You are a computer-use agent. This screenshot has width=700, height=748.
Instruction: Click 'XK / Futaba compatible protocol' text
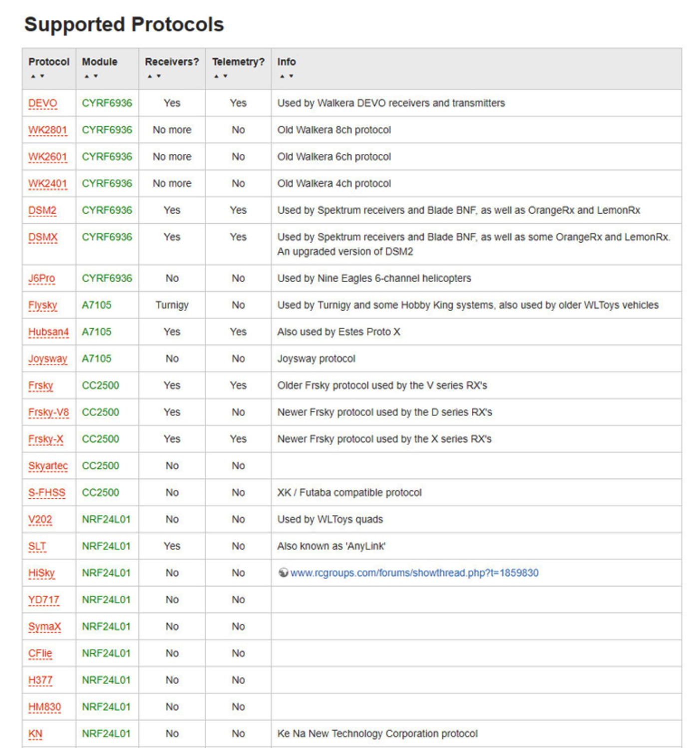350,492
